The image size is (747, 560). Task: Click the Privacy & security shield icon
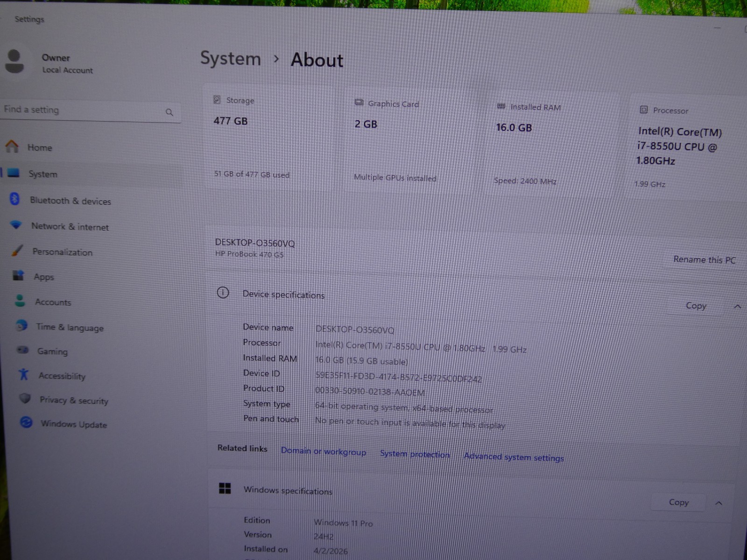coord(25,399)
